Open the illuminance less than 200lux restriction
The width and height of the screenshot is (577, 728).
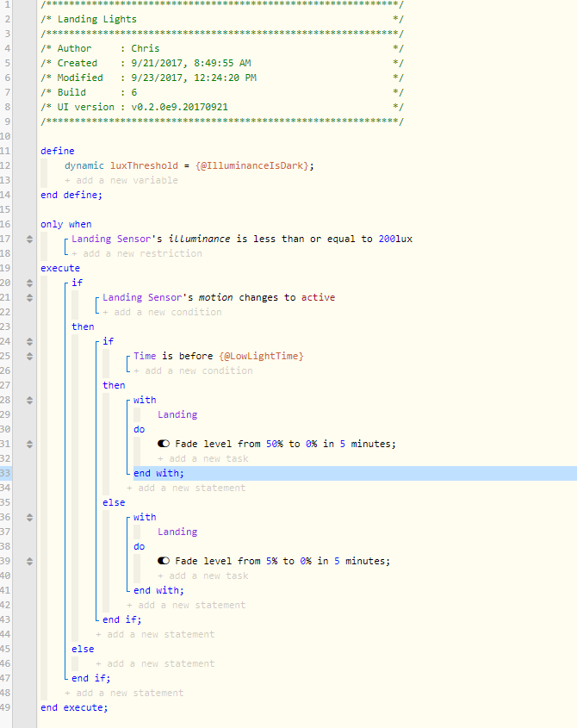tap(242, 239)
